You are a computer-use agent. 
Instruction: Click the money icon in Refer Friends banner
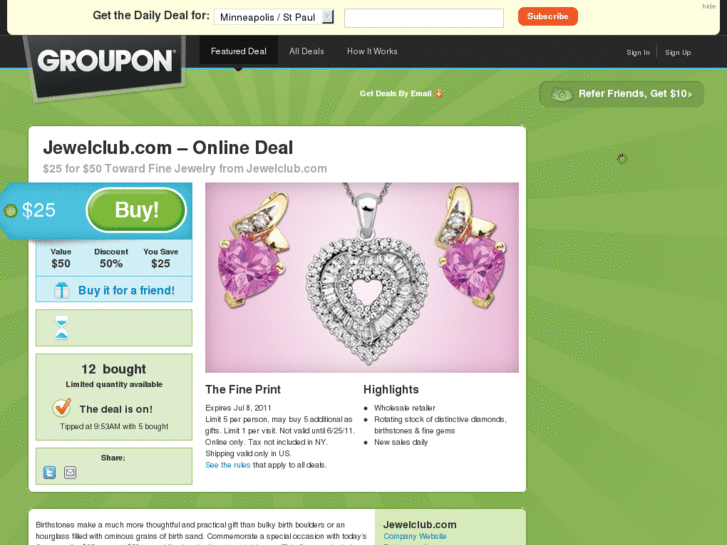561,95
